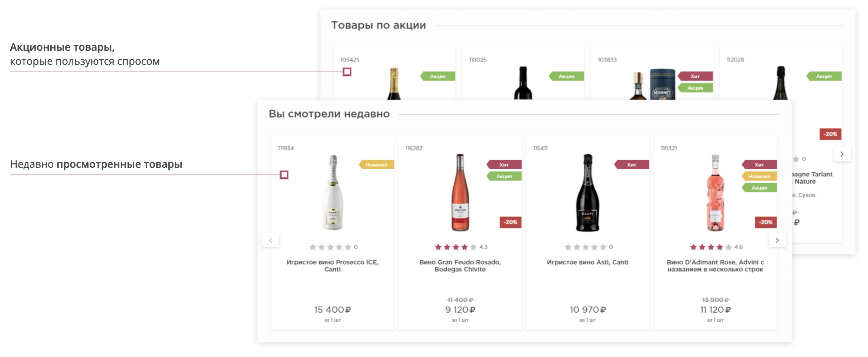Image resolution: width=868 pixels, height=357 pixels.
Task: Open product title Игристое вино Prosecco ICE, Canti
Action: point(332,266)
